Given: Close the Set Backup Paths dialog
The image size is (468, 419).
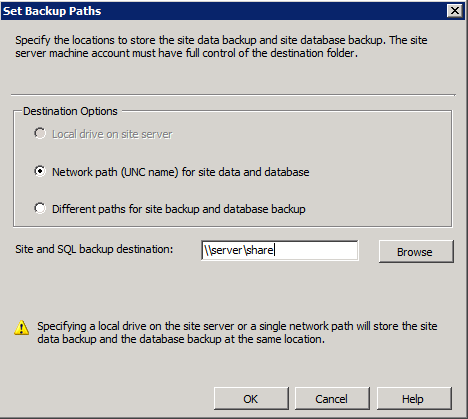Looking at the screenshot, I should [x=455, y=11].
